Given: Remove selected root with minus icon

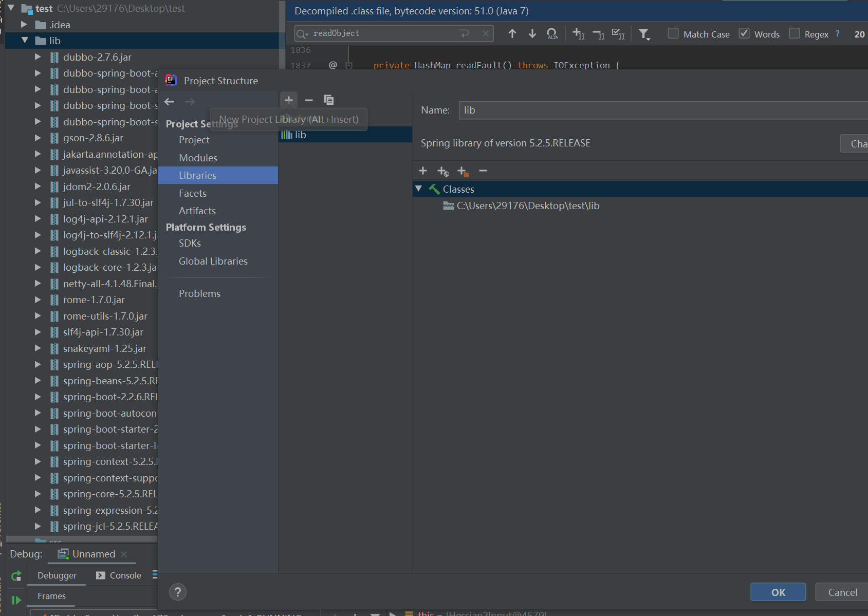Looking at the screenshot, I should 483,171.
